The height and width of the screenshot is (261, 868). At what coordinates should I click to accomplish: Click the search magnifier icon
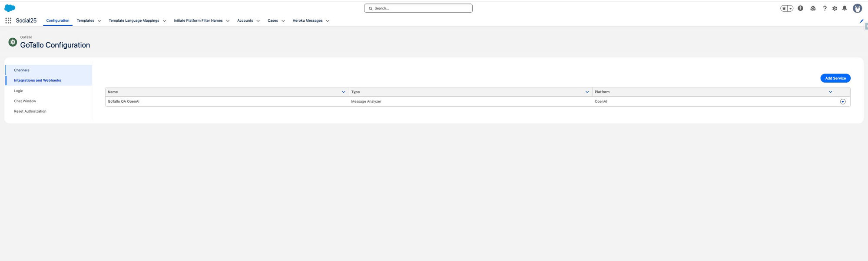click(x=371, y=8)
